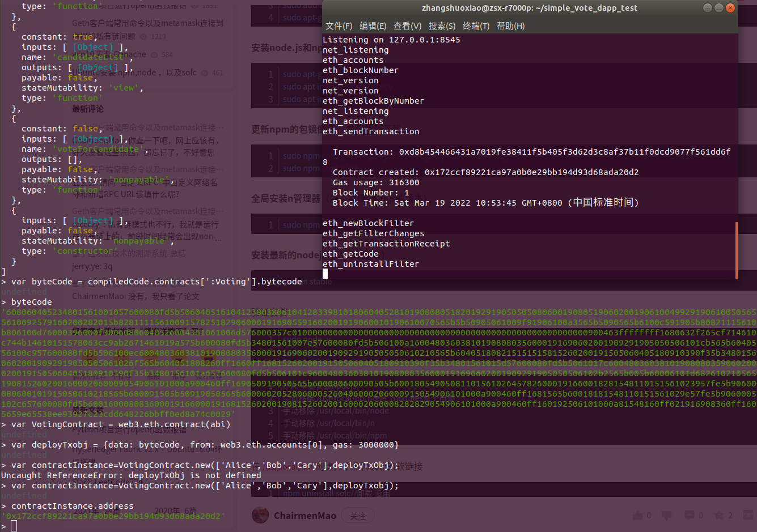Open the 'Ubuntu安装npm,node，以及solc' article link
This screenshot has width=757, height=532.
click(134, 73)
